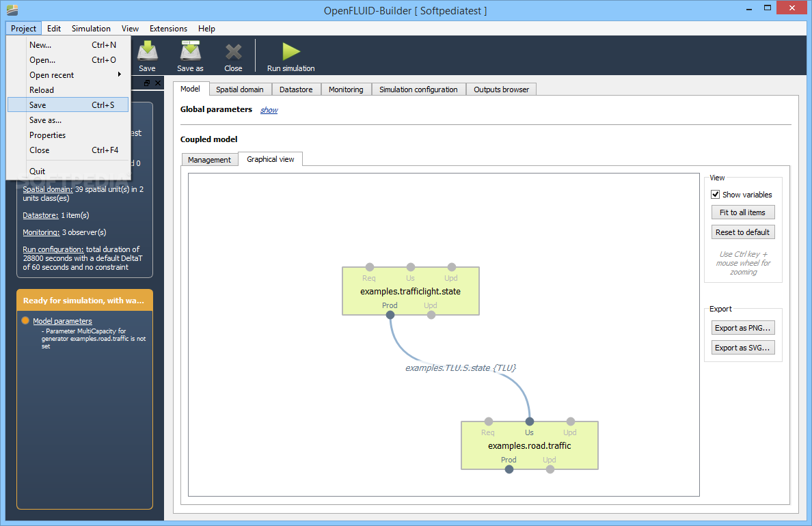Image resolution: width=812 pixels, height=526 pixels.
Task: Click Fit to all items button
Action: click(742, 212)
